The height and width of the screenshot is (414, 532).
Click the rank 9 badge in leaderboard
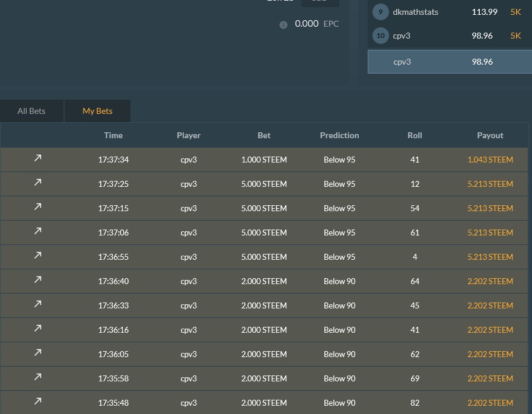coord(380,12)
